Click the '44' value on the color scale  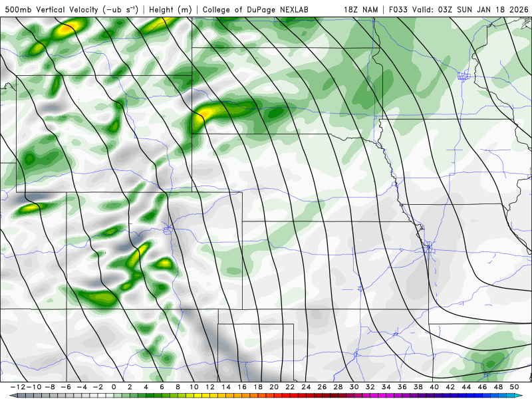466,387
